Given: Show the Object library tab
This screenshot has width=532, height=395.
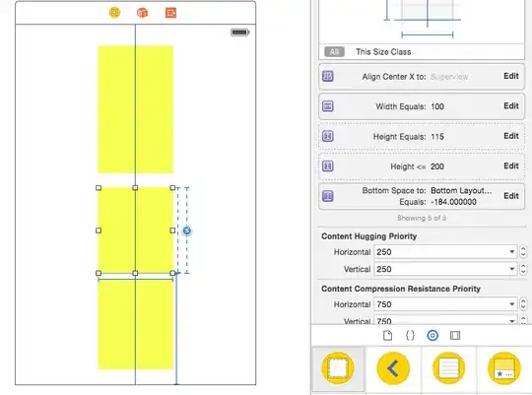Looking at the screenshot, I should pyautogui.click(x=432, y=336).
